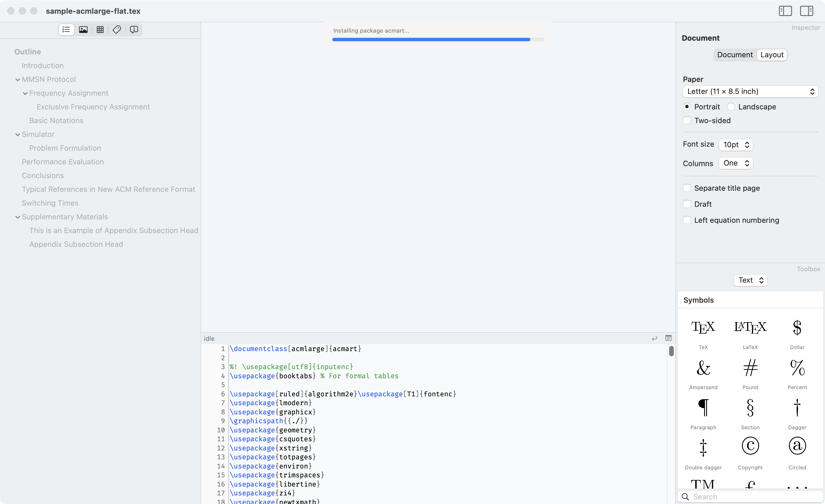Jump to Exclusive Frequency Assignment section
This screenshot has width=825, height=504.
tap(93, 107)
